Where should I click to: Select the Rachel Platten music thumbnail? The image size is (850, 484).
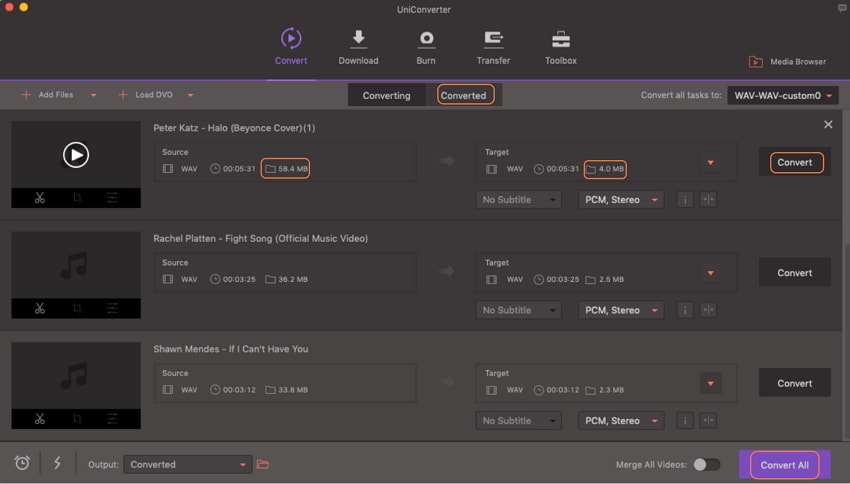(x=76, y=265)
